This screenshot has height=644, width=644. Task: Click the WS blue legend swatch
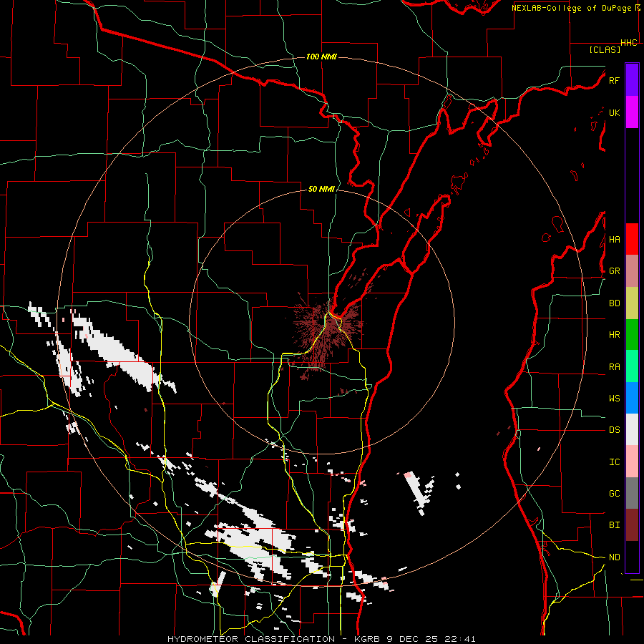[x=632, y=398]
